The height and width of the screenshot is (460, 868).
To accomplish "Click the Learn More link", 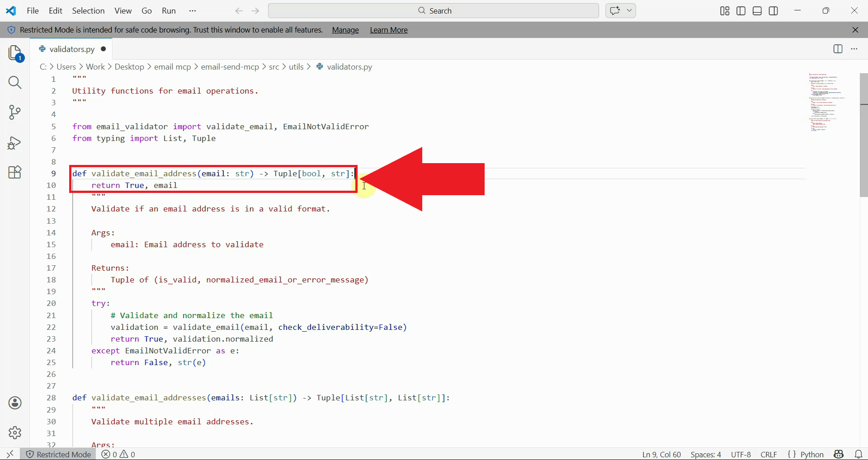I will click(x=388, y=30).
